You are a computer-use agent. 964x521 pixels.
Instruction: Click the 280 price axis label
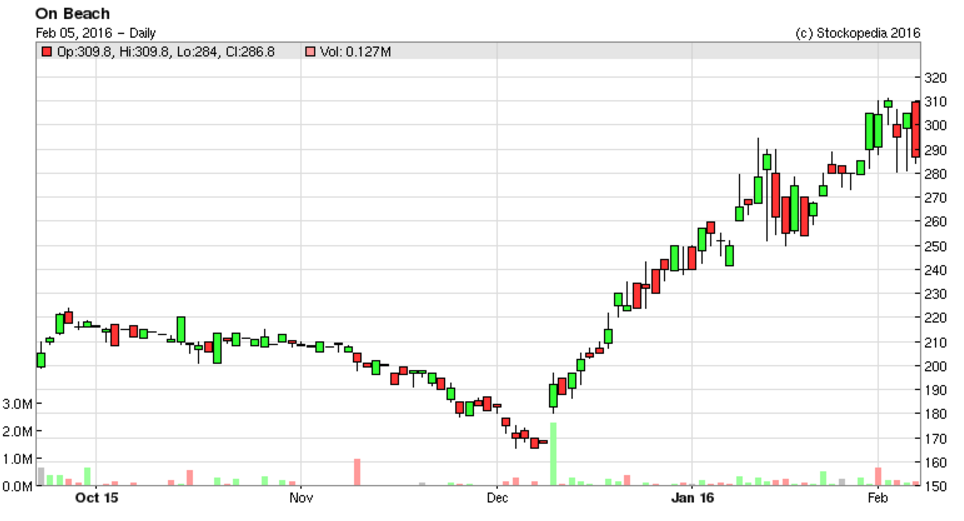[935, 174]
